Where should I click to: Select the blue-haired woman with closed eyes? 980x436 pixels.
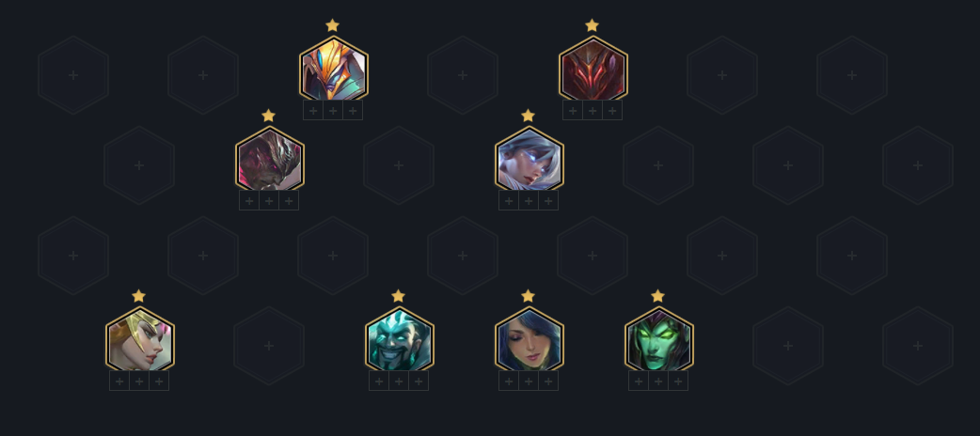click(x=530, y=339)
